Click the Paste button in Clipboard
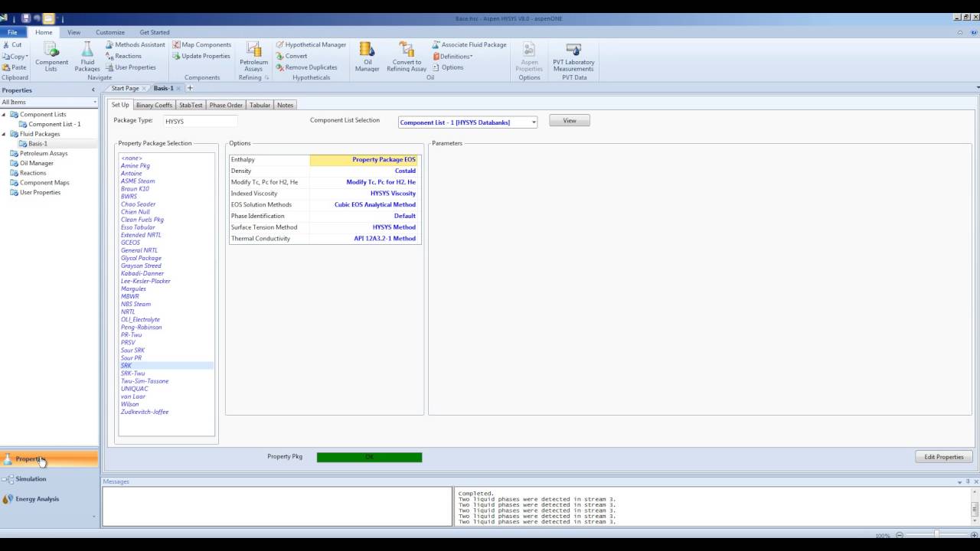 point(15,67)
